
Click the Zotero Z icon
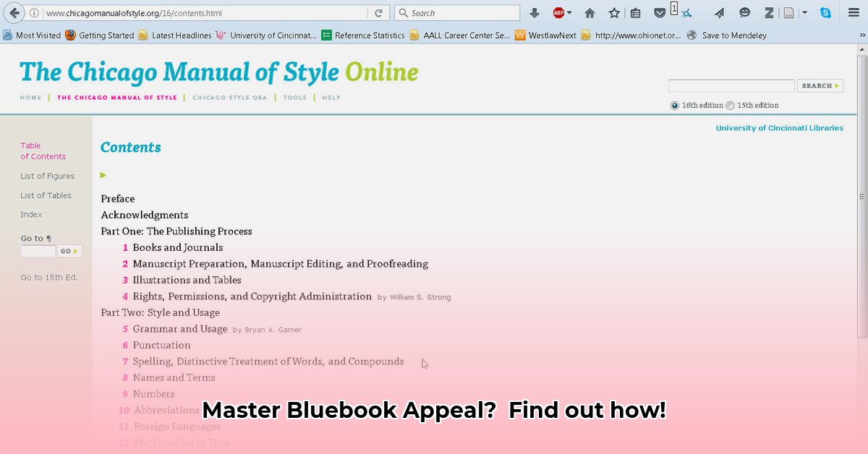(769, 13)
